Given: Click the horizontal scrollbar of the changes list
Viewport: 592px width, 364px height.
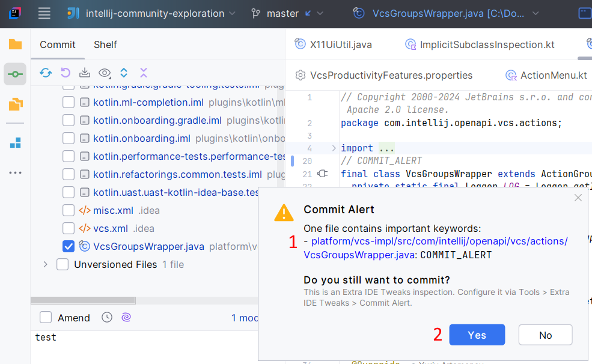Looking at the screenshot, I should coord(83,300).
